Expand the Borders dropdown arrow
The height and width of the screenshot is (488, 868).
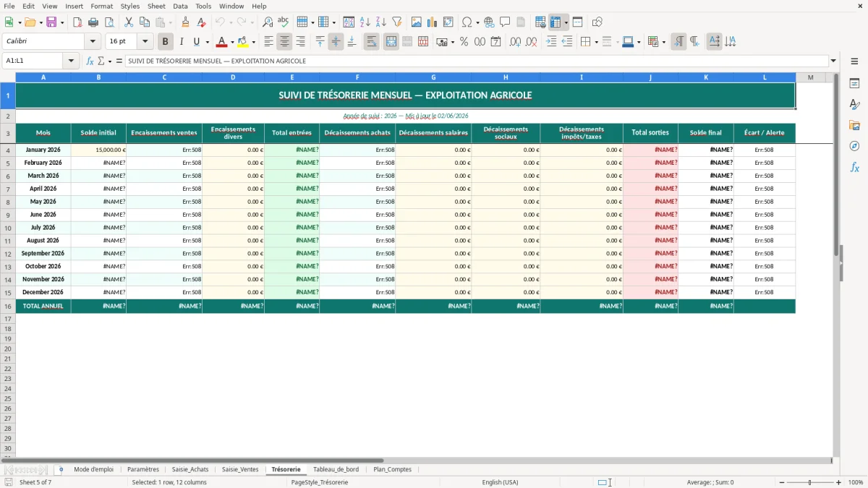[596, 42]
